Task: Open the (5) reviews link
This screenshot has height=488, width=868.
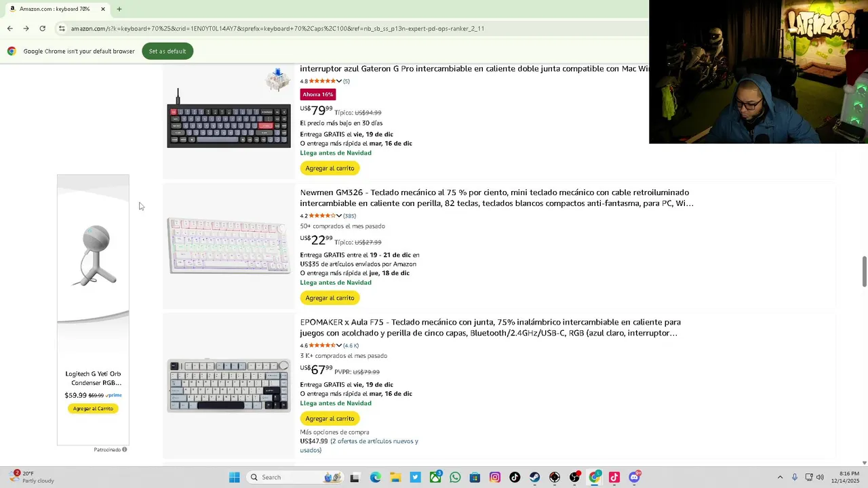Action: click(346, 81)
